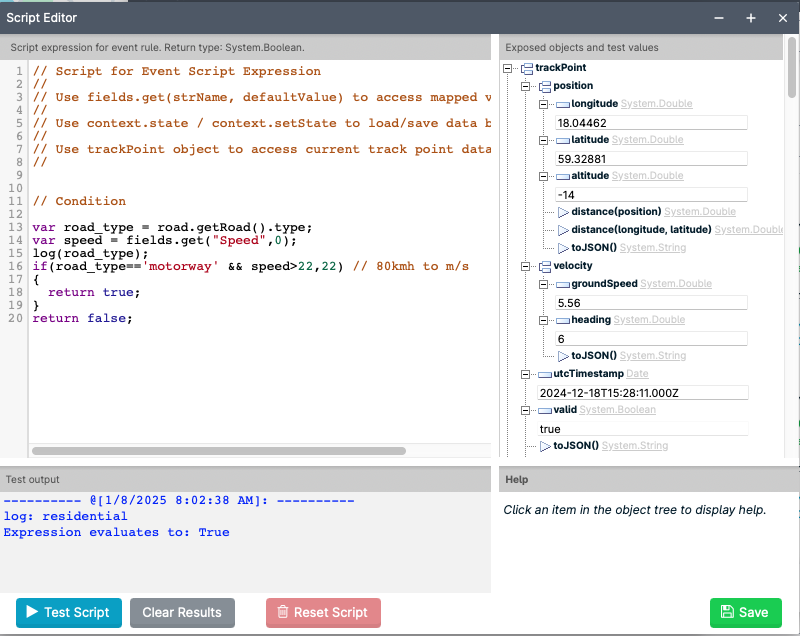The image size is (800, 636).
Task: Click line number 15 in the gutter
Action: coord(15,253)
